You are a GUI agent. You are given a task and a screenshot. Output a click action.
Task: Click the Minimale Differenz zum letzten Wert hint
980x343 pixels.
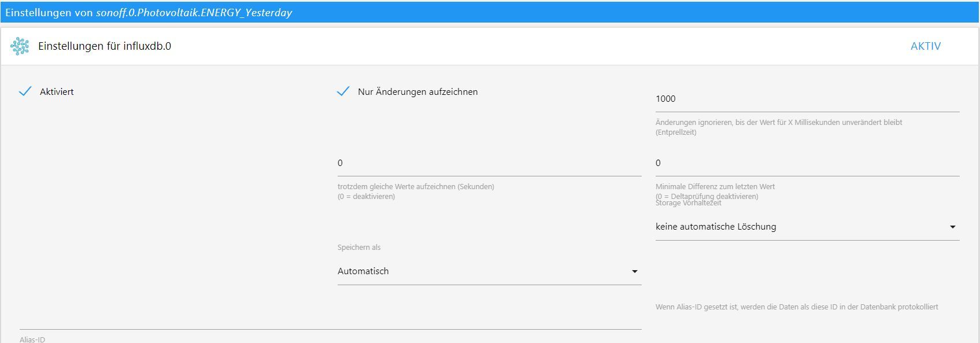[x=715, y=187]
